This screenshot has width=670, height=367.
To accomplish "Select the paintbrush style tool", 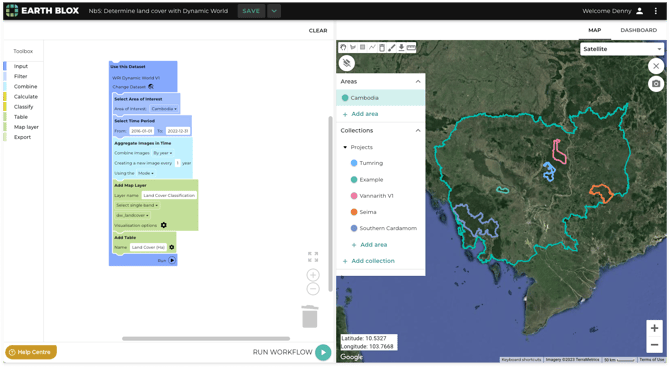I will coord(391,47).
